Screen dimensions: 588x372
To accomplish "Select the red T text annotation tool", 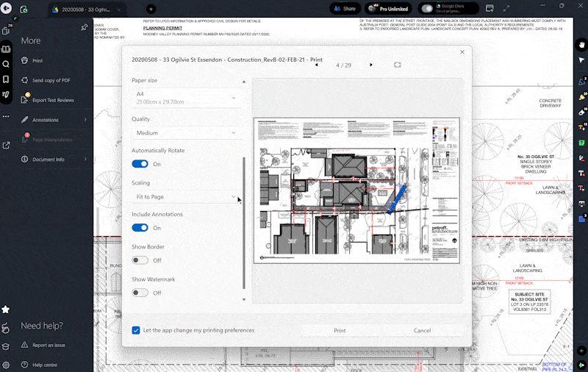I will click(x=581, y=188).
